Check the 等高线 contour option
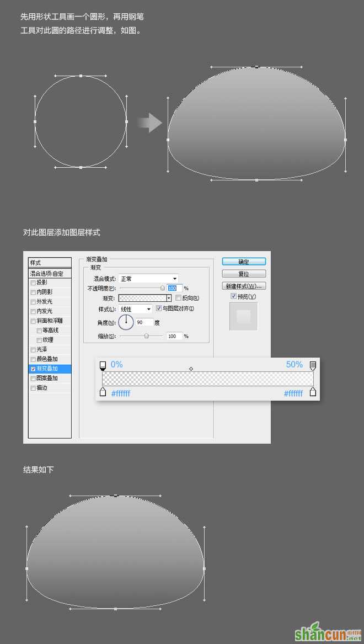The image size is (364, 644). click(x=39, y=331)
